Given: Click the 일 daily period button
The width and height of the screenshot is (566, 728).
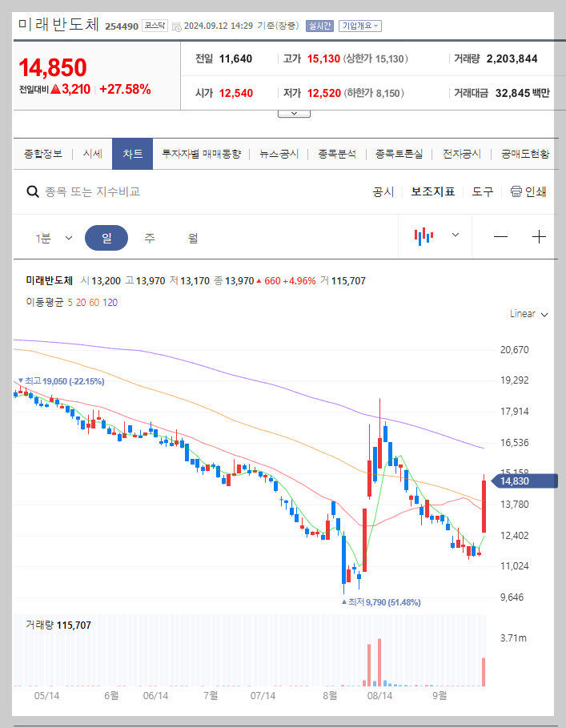Looking at the screenshot, I should (106, 236).
